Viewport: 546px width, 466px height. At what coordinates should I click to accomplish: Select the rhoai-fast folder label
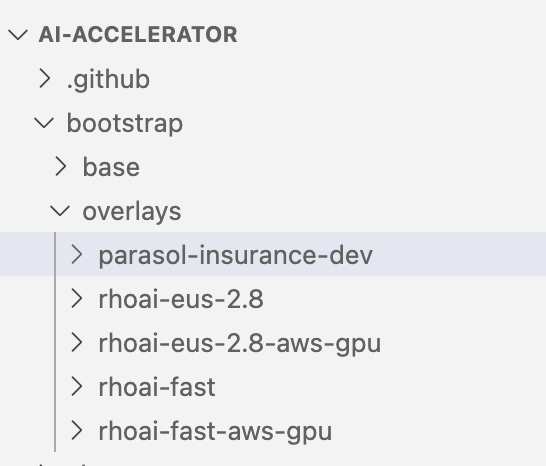[x=157, y=387]
